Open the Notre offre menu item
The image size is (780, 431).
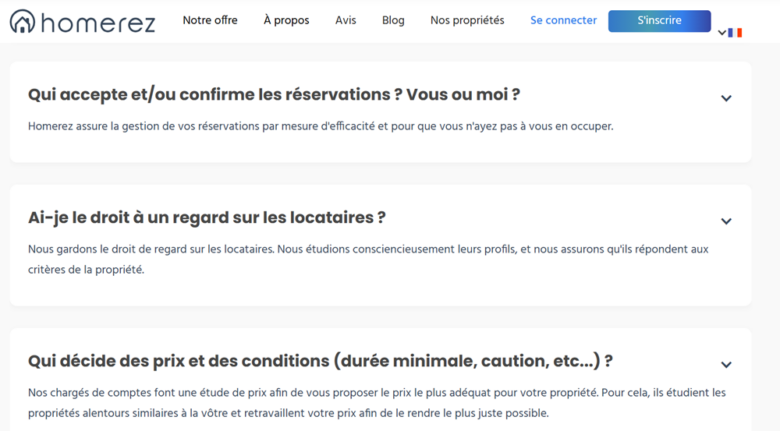[x=210, y=20]
